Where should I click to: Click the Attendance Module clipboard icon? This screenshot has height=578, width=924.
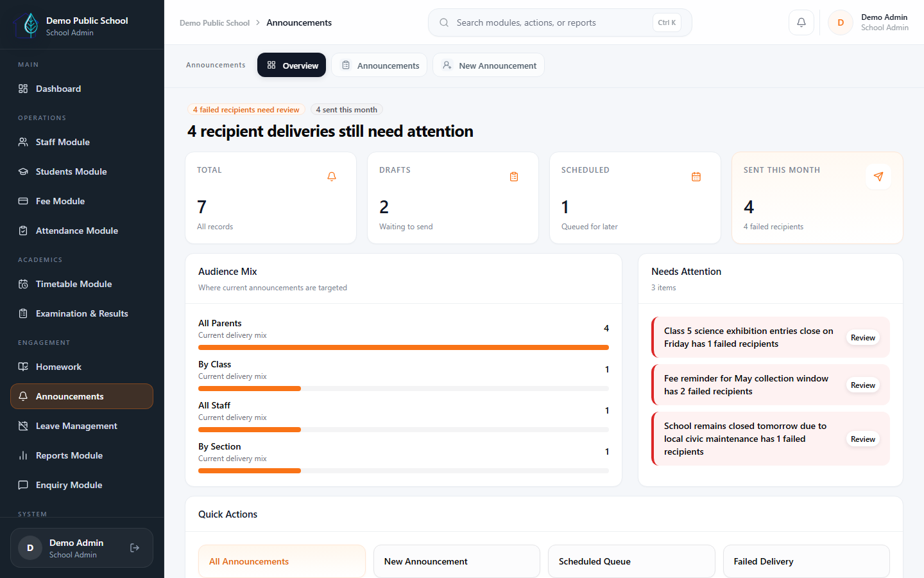pyautogui.click(x=23, y=231)
